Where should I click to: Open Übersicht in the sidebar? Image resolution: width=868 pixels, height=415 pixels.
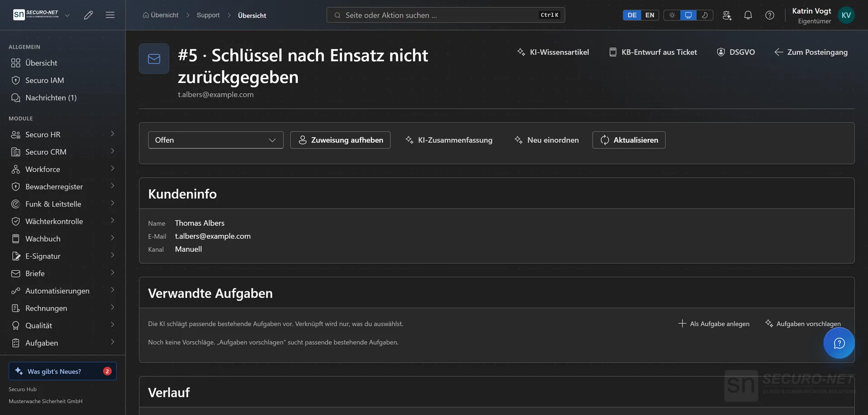(x=63, y=63)
